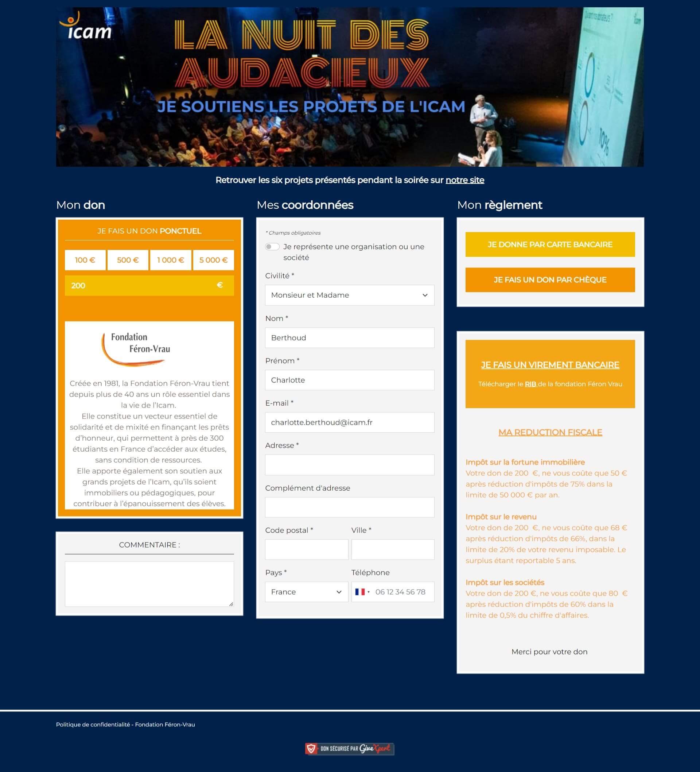Viewport: 700px width, 772px height.
Task: Click the 5000€ donation amount button
Action: [x=212, y=259]
